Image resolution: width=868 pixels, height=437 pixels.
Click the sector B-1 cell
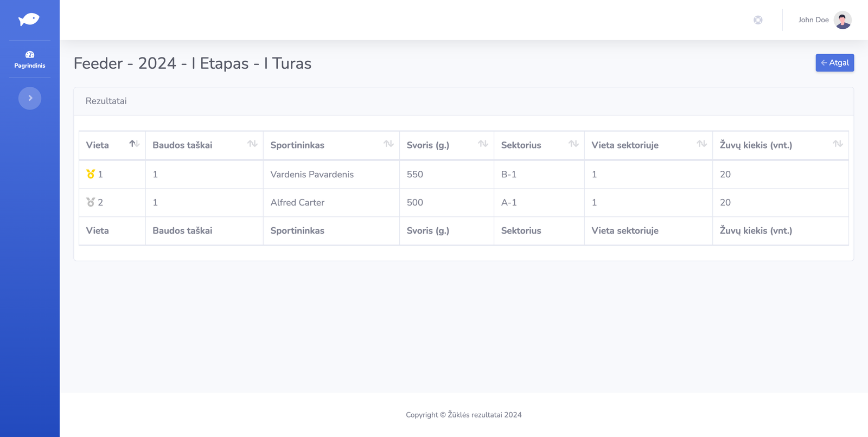(x=509, y=175)
